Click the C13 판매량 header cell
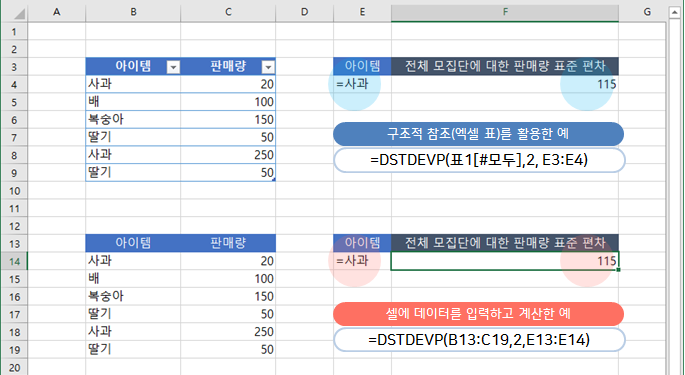Screen dimensions: 685x375 [228, 243]
